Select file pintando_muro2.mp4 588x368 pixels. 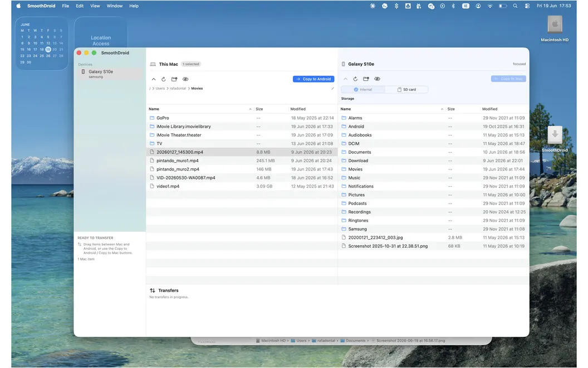coord(242,170)
